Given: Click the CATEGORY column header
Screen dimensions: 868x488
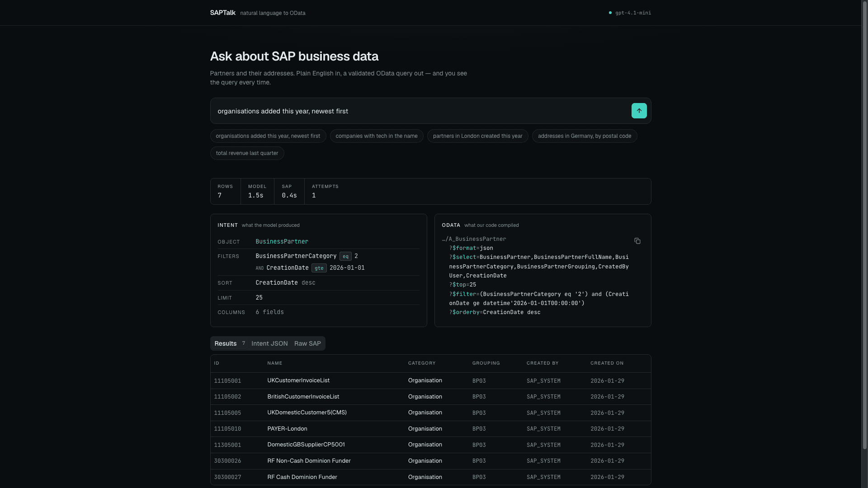Looking at the screenshot, I should point(422,363).
